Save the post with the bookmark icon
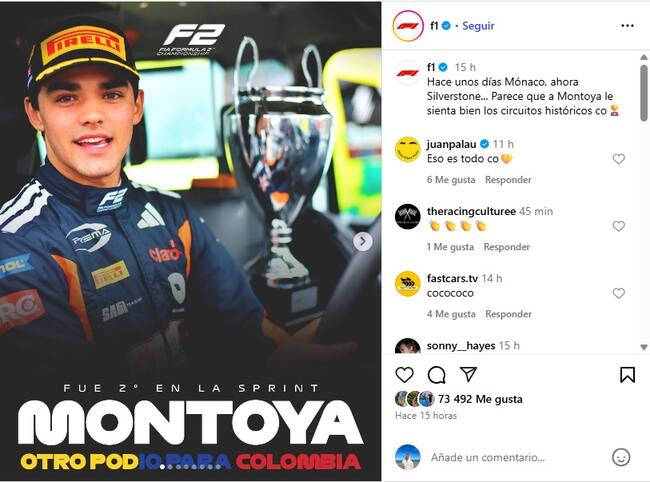Image resolution: width=650 pixels, height=482 pixels. tap(627, 375)
